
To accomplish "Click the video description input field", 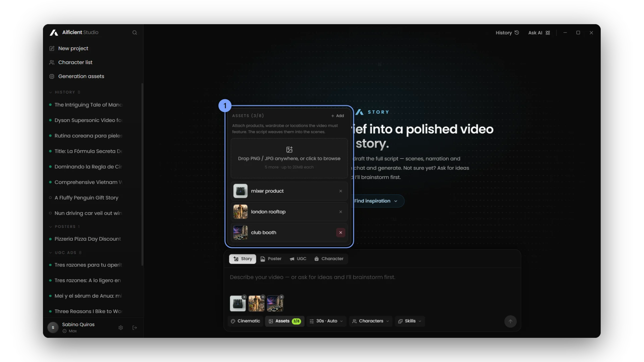I will (372, 277).
